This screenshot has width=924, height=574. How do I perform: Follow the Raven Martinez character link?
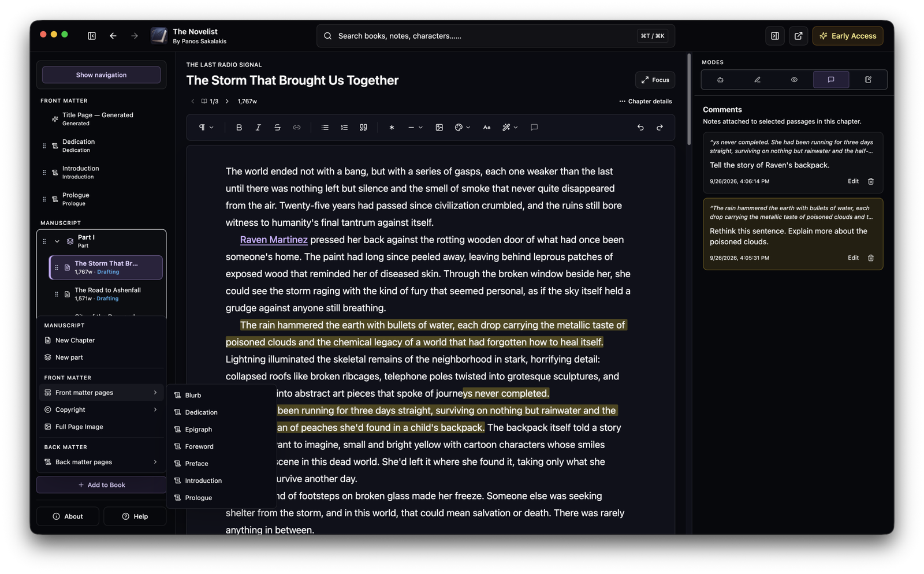pos(274,240)
